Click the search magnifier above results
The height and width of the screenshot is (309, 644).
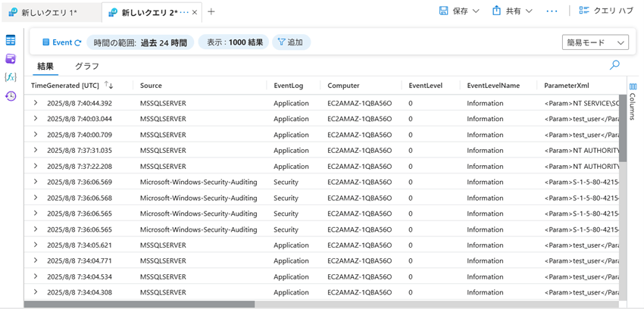(614, 66)
